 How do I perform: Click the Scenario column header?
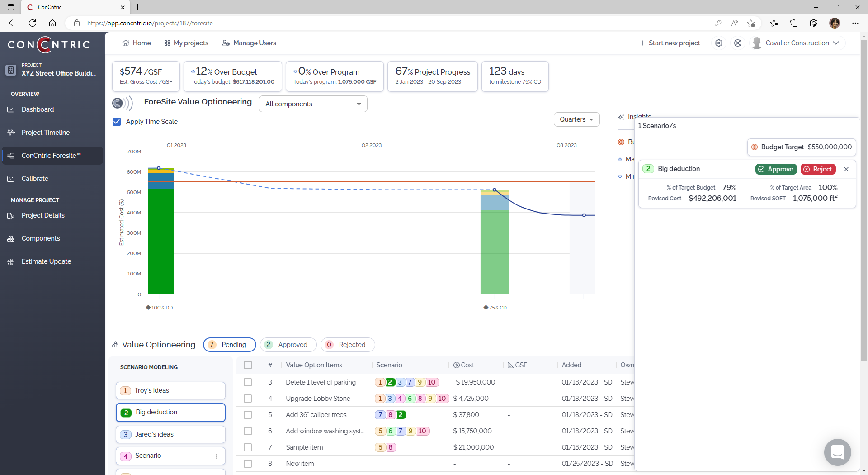point(389,365)
